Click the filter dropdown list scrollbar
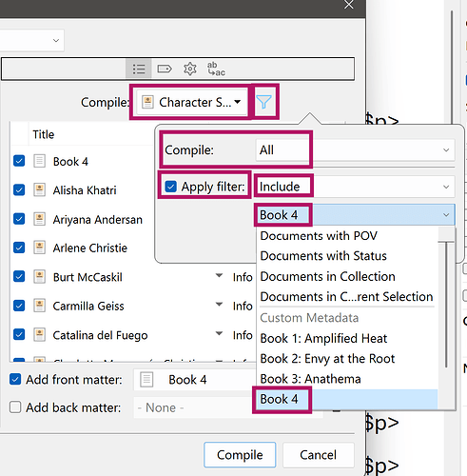The width and height of the screenshot is (467, 476). 446,305
